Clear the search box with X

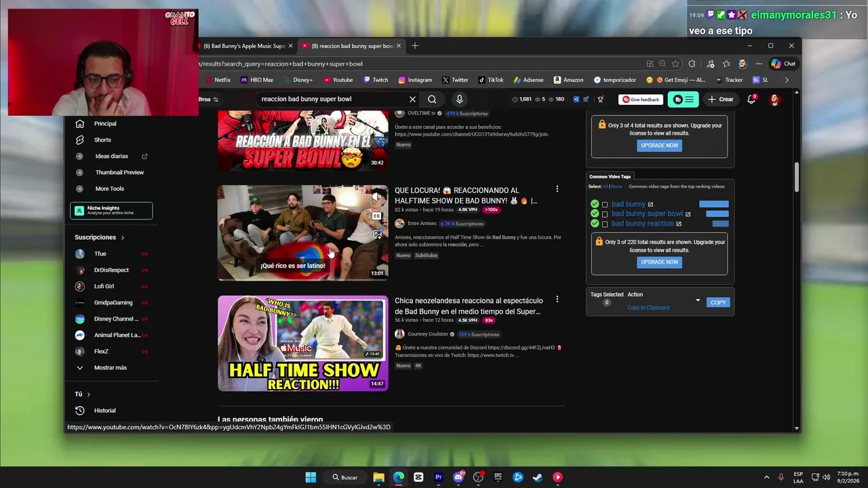[412, 99]
